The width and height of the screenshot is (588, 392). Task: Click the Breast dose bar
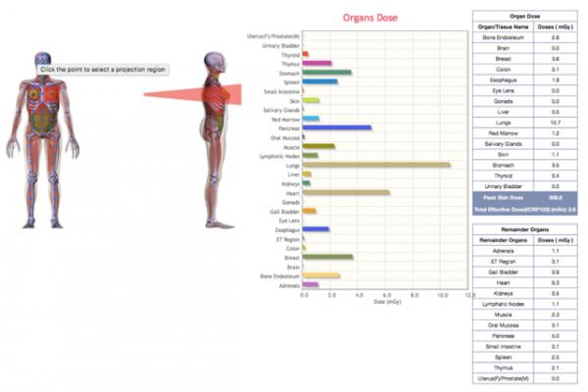(327, 257)
